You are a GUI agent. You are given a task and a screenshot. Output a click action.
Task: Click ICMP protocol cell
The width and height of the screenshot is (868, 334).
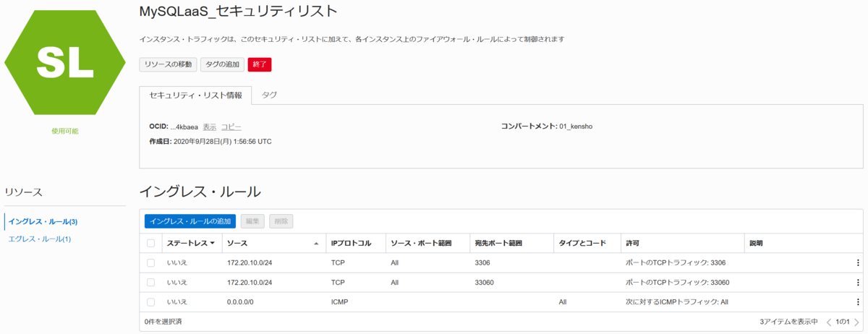[339, 301]
